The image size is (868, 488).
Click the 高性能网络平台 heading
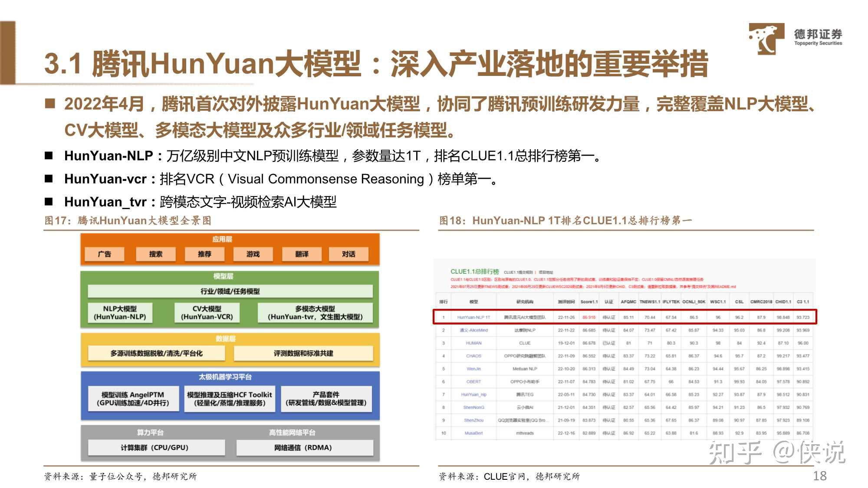point(292,432)
